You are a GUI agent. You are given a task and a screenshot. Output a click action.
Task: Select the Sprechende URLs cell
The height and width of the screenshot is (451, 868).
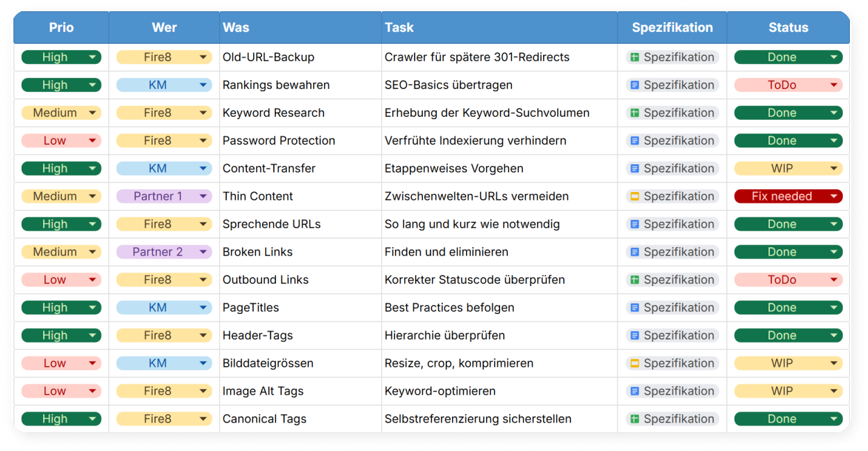(x=266, y=224)
